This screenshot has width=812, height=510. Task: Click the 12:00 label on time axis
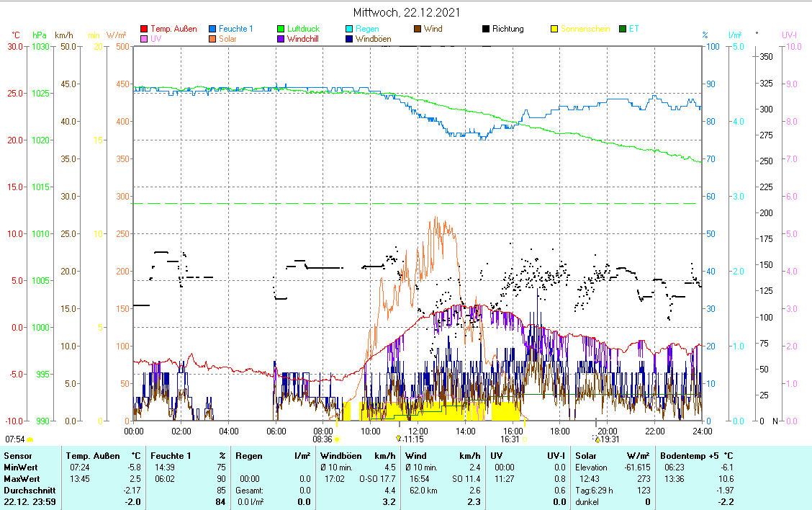pos(418,431)
